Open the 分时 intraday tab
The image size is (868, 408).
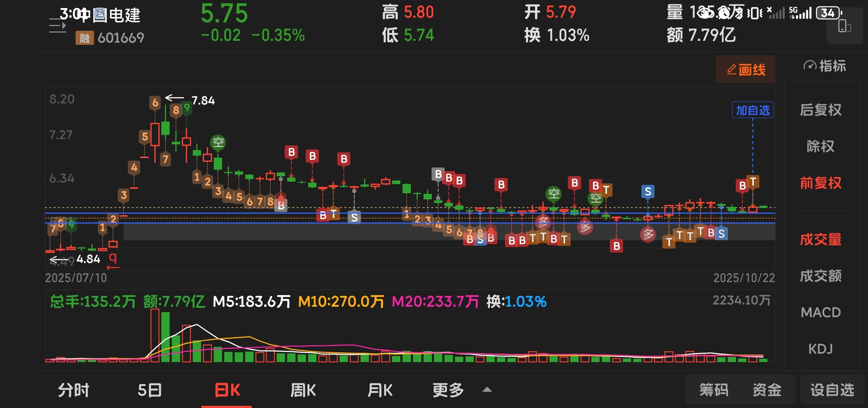pos(74,390)
